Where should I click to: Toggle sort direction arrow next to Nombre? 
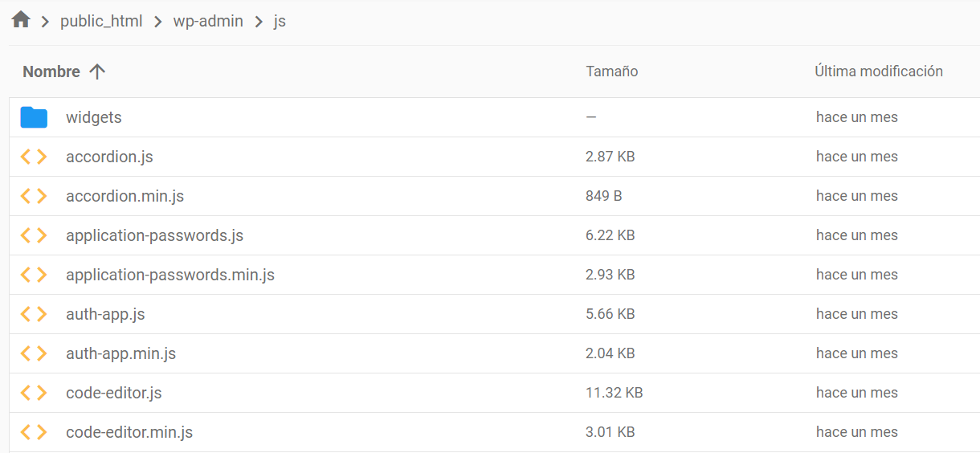[97, 71]
